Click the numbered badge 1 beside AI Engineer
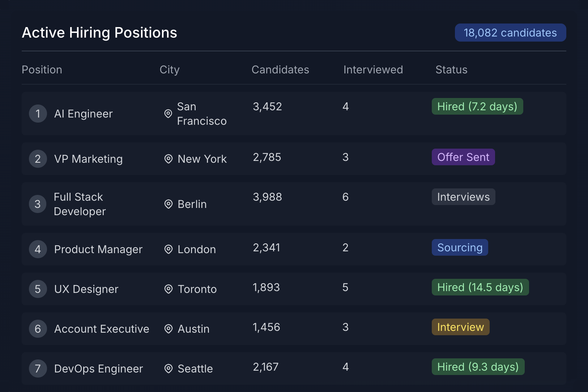This screenshot has width=588, height=392. tap(38, 114)
